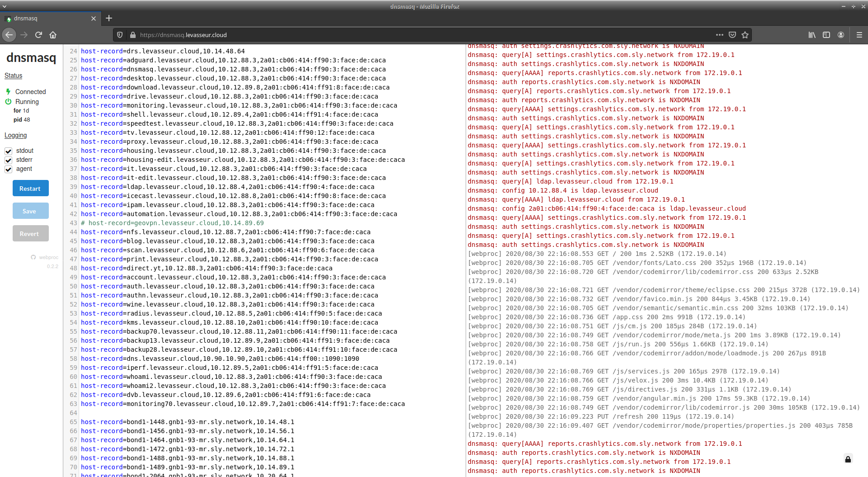The height and width of the screenshot is (477, 868).
Task: Open the Firefox hamburger menu
Action: coord(858,35)
